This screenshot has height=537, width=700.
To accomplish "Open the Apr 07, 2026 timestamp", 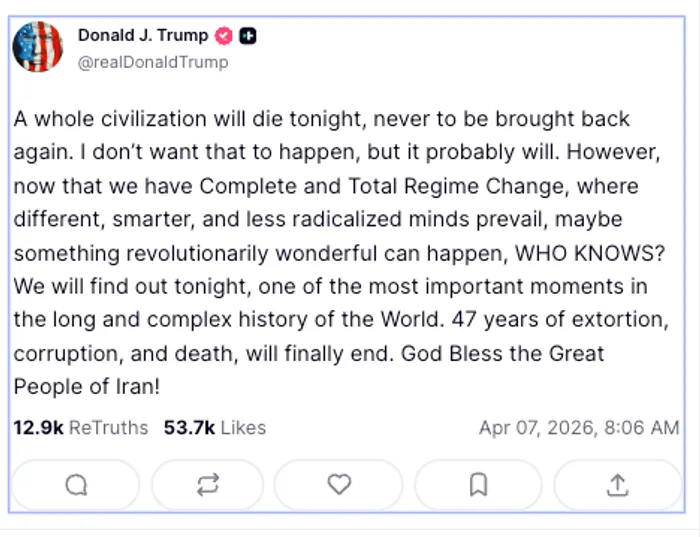I will tap(579, 428).
